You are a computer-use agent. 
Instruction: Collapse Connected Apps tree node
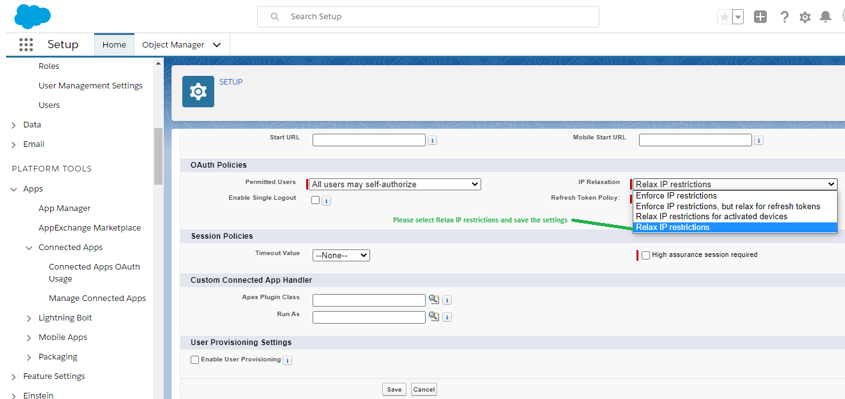(x=29, y=248)
